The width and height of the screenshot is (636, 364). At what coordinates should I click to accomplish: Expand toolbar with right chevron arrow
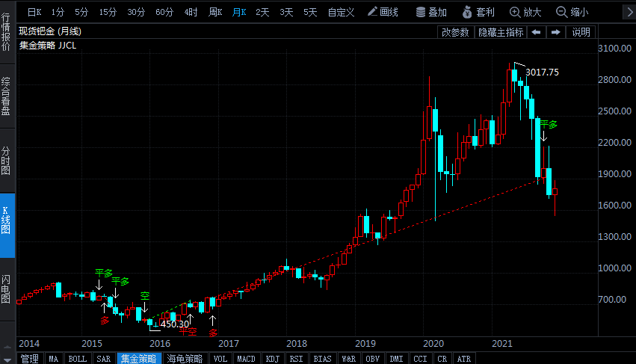pyautogui.click(x=629, y=12)
